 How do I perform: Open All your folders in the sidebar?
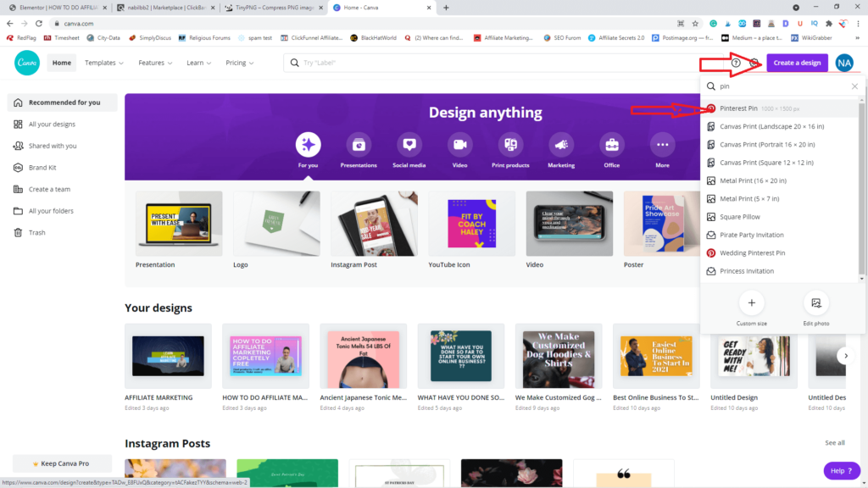click(x=62, y=211)
